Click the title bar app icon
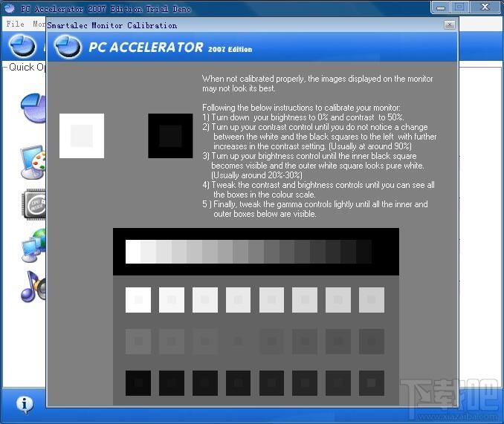Viewport: 504px width, 424px height. [10, 8]
